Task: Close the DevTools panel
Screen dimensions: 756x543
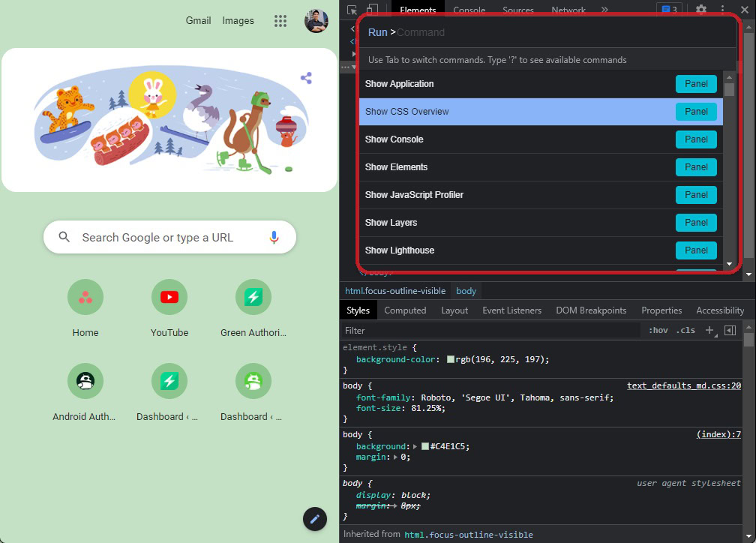Action: 744,9
